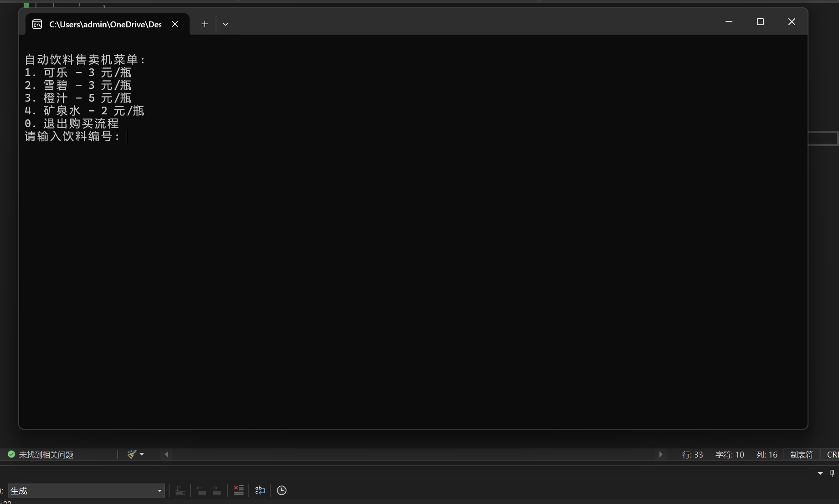Go to next message icon in output toolbar
The width and height of the screenshot is (839, 504).
[x=217, y=491]
